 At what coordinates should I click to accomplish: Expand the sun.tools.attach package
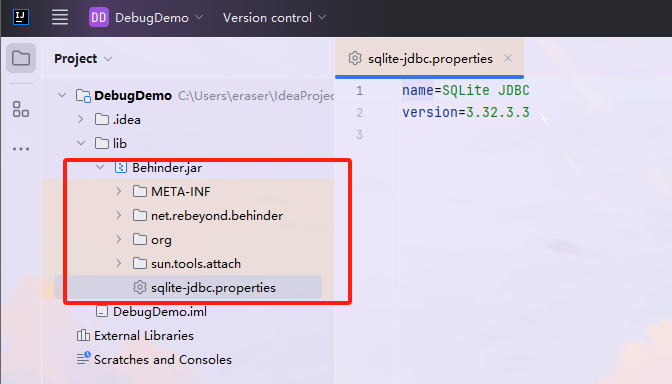click(119, 263)
